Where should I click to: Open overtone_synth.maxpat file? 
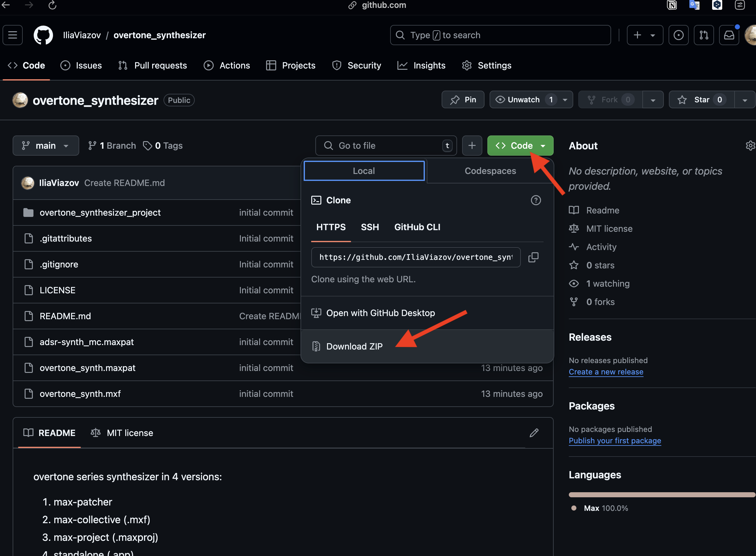(87, 368)
